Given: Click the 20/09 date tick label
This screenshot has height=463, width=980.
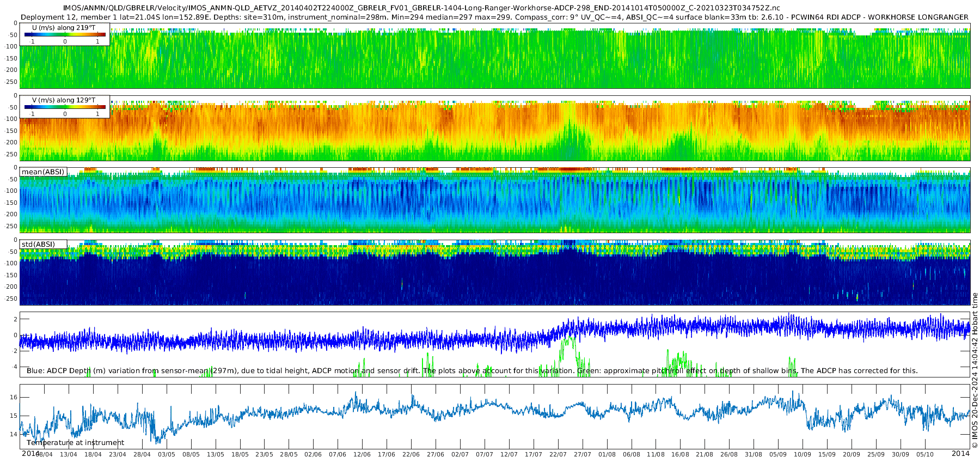Looking at the screenshot, I should coord(852,454).
